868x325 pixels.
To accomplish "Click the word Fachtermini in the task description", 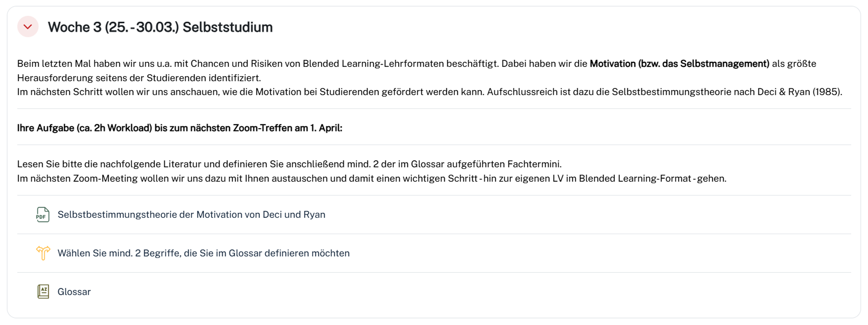I will 534,164.
